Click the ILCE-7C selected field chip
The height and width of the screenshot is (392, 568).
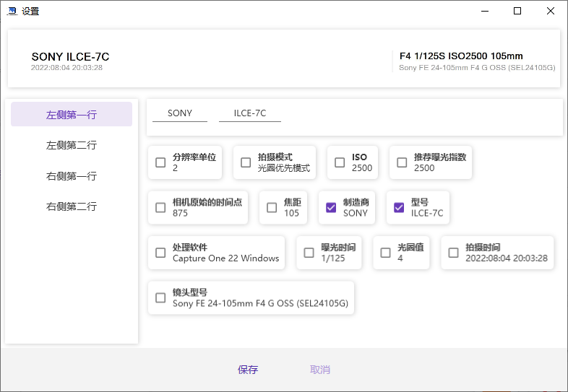pos(250,113)
